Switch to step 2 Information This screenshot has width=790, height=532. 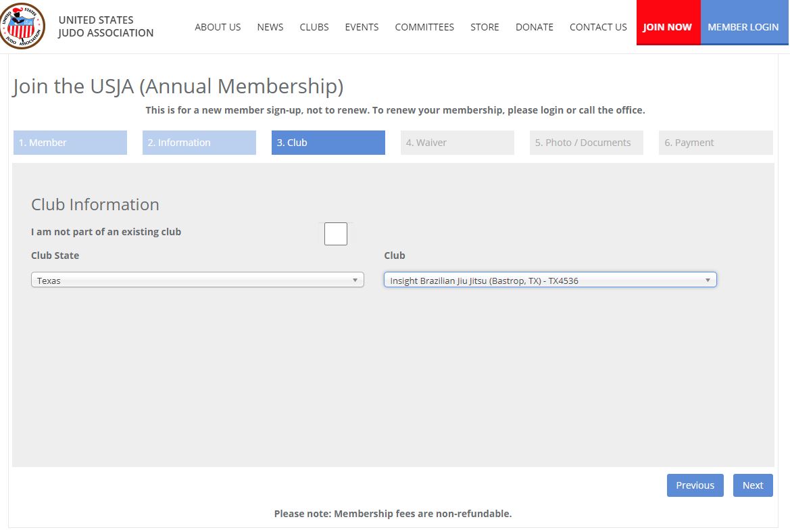(199, 143)
